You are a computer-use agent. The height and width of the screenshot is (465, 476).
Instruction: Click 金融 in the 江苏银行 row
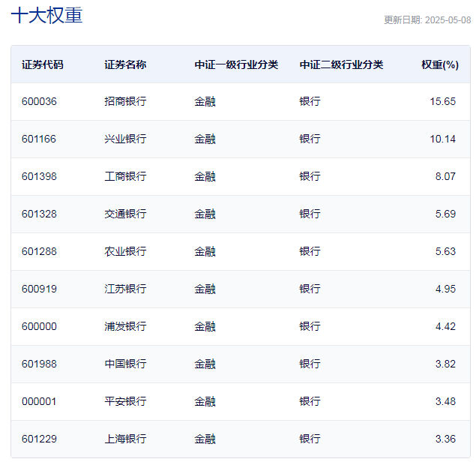(205, 289)
